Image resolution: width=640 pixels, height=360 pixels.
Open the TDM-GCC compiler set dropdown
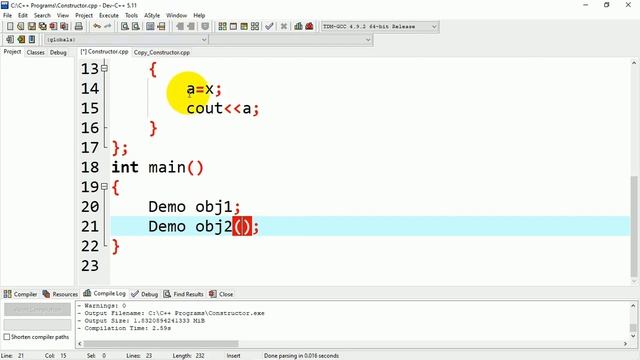click(434, 27)
